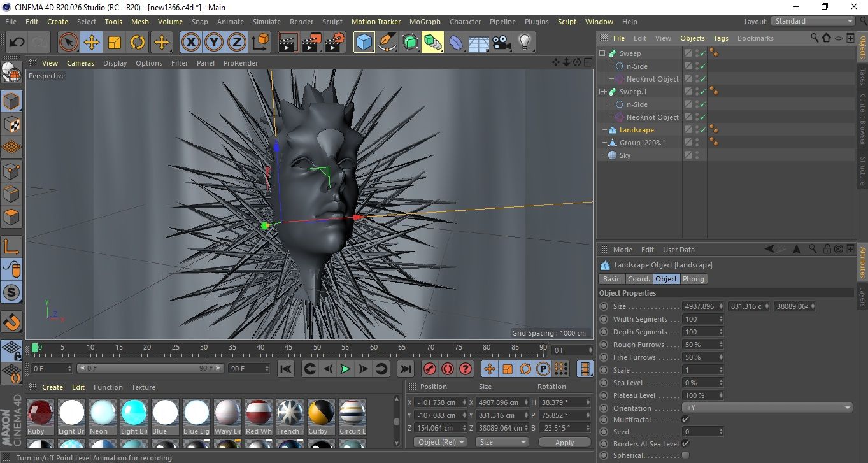
Task: Click Make Editable icon in left palette
Action: coord(11,73)
